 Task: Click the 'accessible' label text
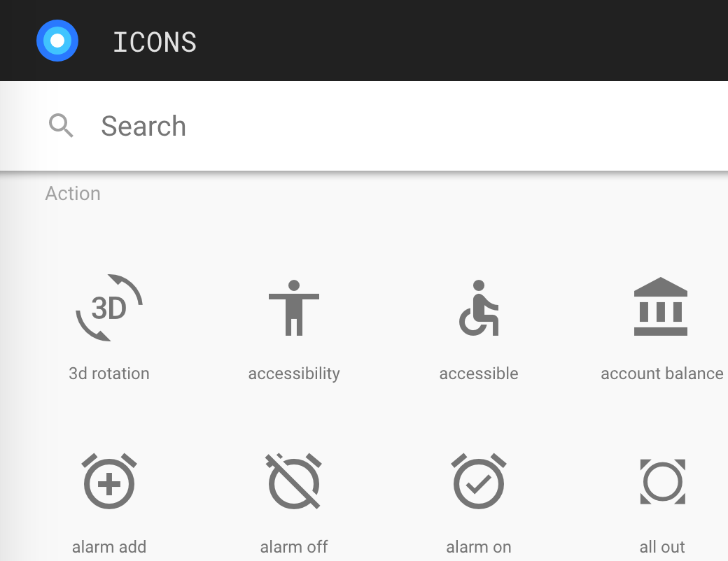[479, 374]
